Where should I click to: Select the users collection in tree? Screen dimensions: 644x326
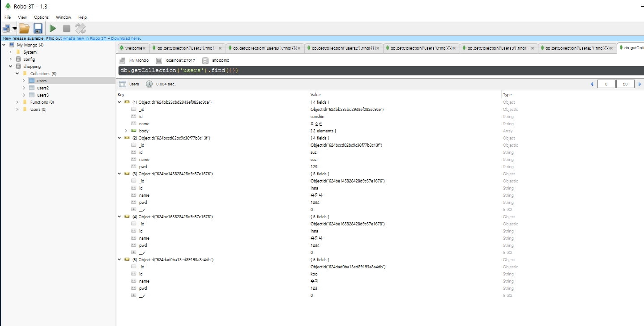tap(42, 81)
